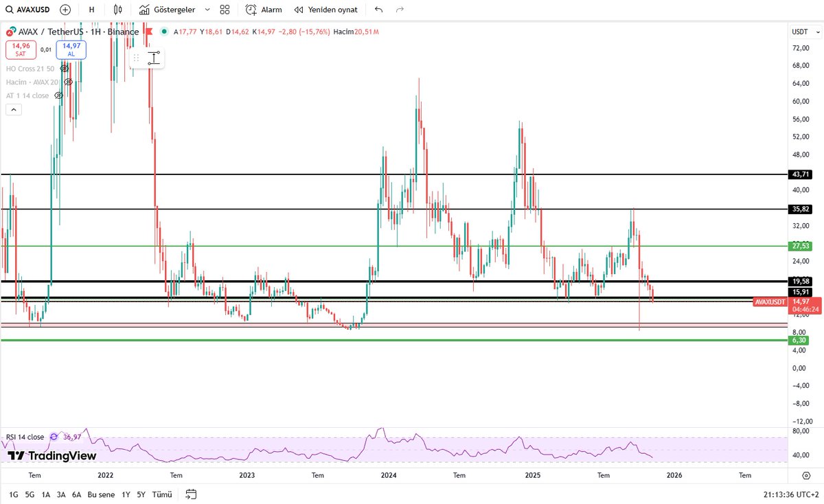Redo the last chart action
The image size is (824, 504).
click(x=400, y=10)
